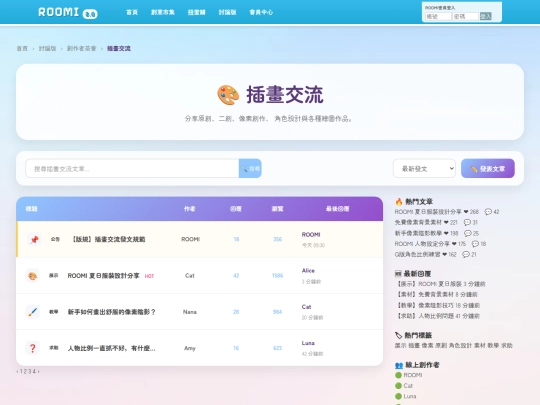The height and width of the screenshot is (405, 540).
Task: Click the fire icon next to 熱門文章
Action: [x=399, y=201]
